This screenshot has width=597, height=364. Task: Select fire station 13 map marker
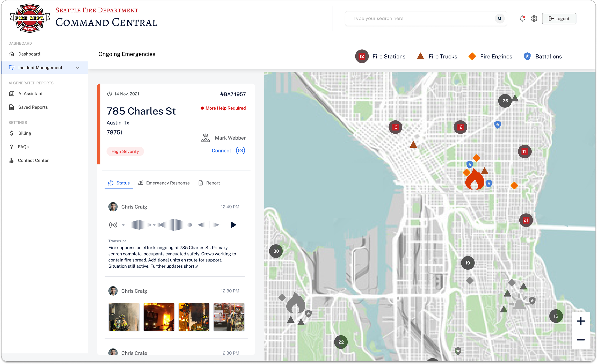click(x=395, y=127)
